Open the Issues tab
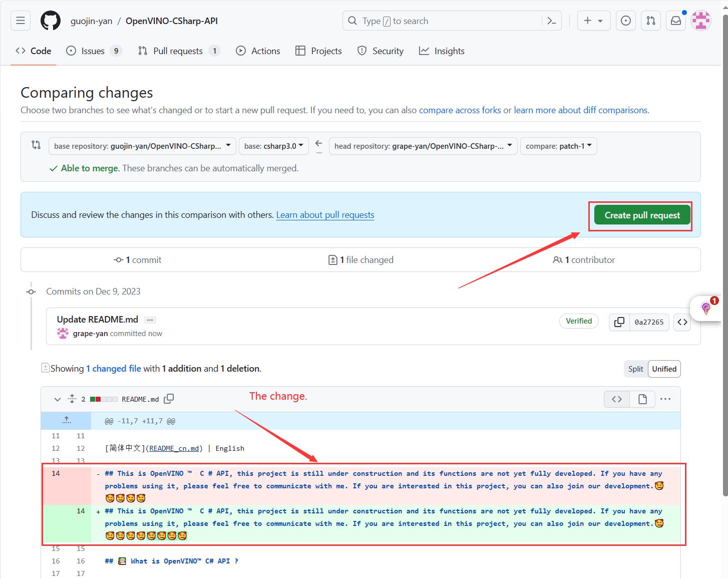 pos(94,51)
